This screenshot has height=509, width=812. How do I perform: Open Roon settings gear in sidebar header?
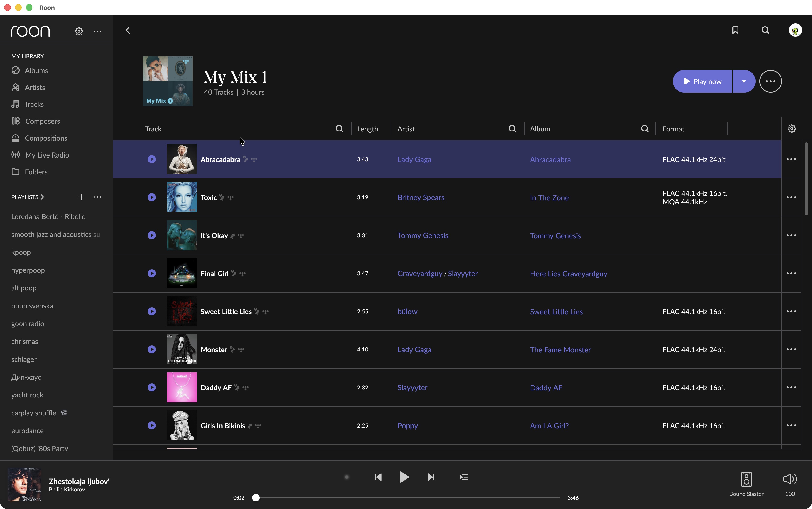click(x=79, y=31)
